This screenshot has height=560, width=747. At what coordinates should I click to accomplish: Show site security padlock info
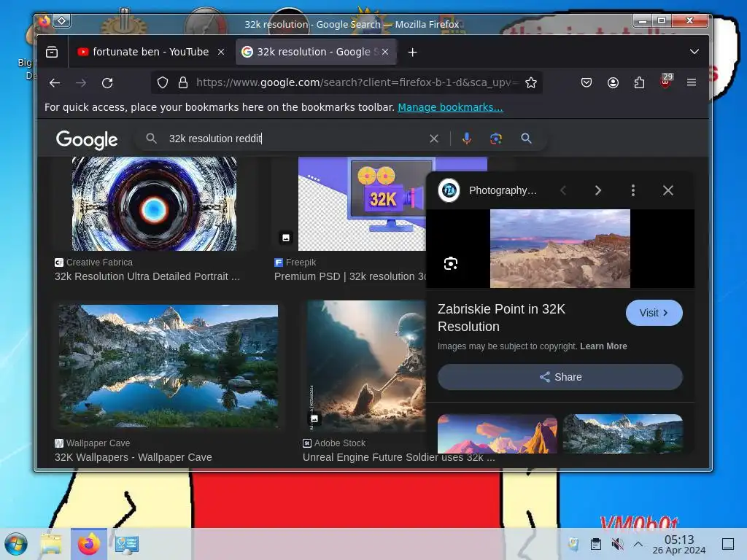[183, 83]
